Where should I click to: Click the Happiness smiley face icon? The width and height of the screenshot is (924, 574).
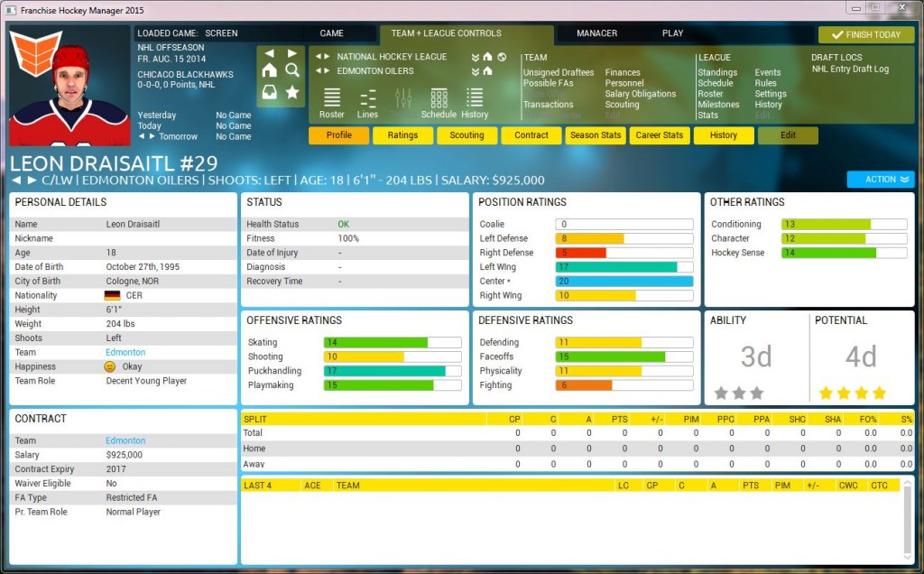coord(109,366)
